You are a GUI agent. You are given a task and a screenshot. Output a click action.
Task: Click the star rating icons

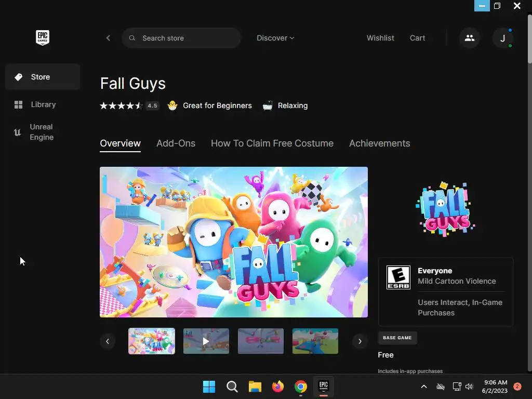click(x=121, y=105)
